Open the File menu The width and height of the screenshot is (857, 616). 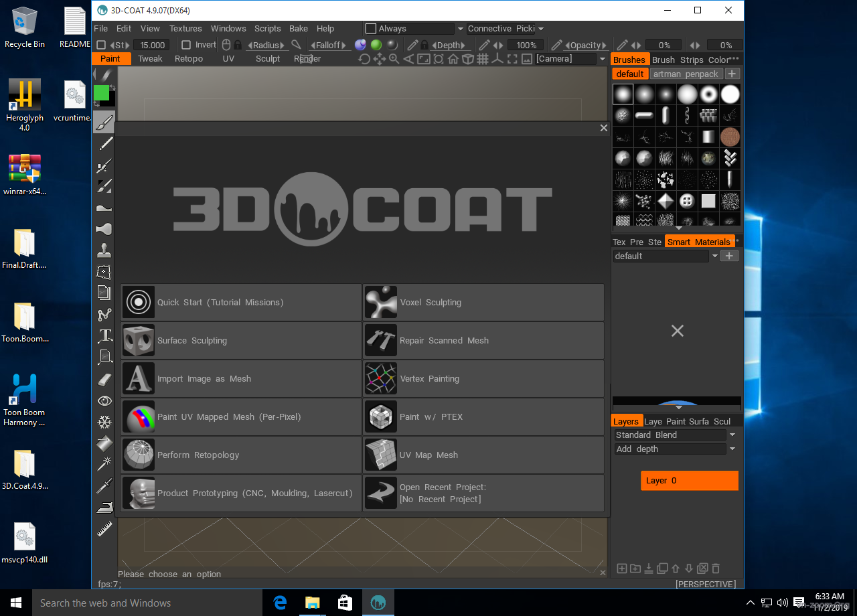[x=100, y=28]
